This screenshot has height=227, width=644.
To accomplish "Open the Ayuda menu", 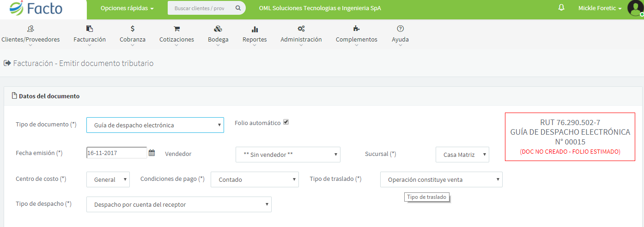I will 400,40.
